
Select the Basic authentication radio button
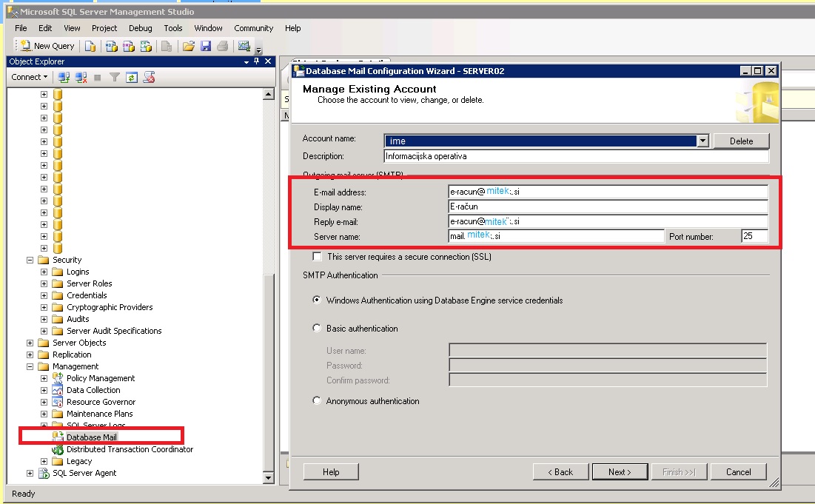[317, 328]
